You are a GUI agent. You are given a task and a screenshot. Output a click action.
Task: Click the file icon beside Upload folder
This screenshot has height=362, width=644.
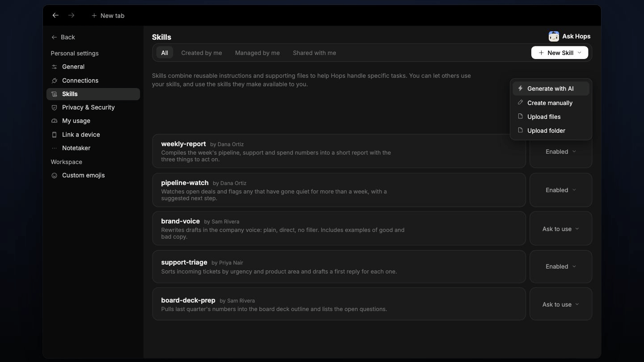click(520, 130)
